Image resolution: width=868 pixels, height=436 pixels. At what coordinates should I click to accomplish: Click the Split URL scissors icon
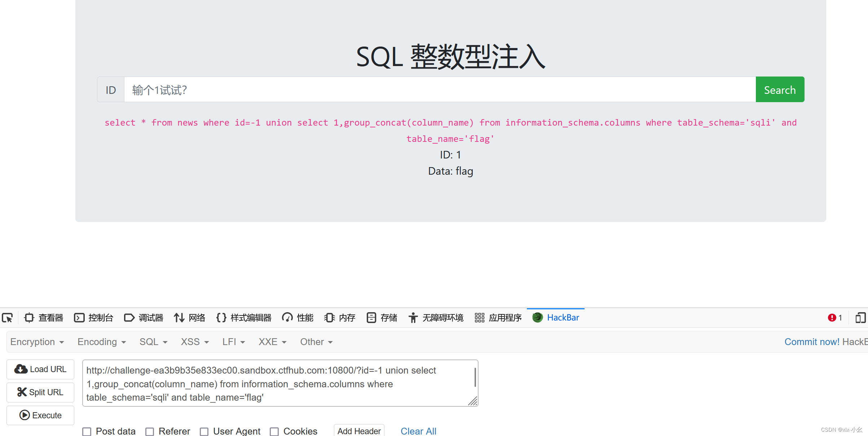[22, 392]
